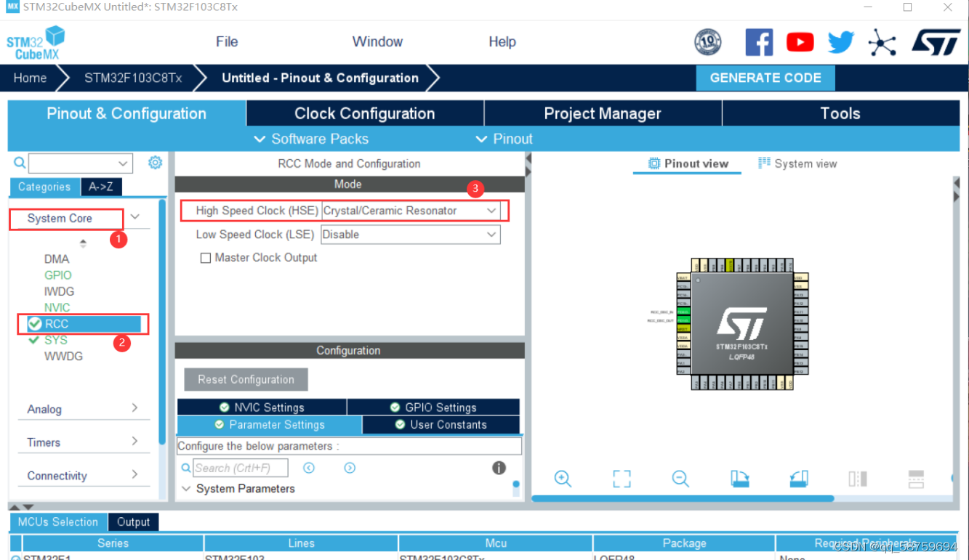Viewport: 969px width, 560px height.
Task: Enable Master Clock Output
Action: coord(206,258)
